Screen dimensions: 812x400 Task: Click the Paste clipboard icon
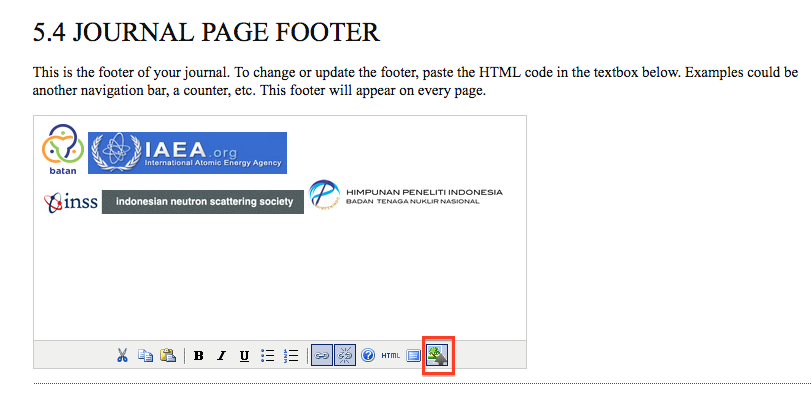coord(167,355)
